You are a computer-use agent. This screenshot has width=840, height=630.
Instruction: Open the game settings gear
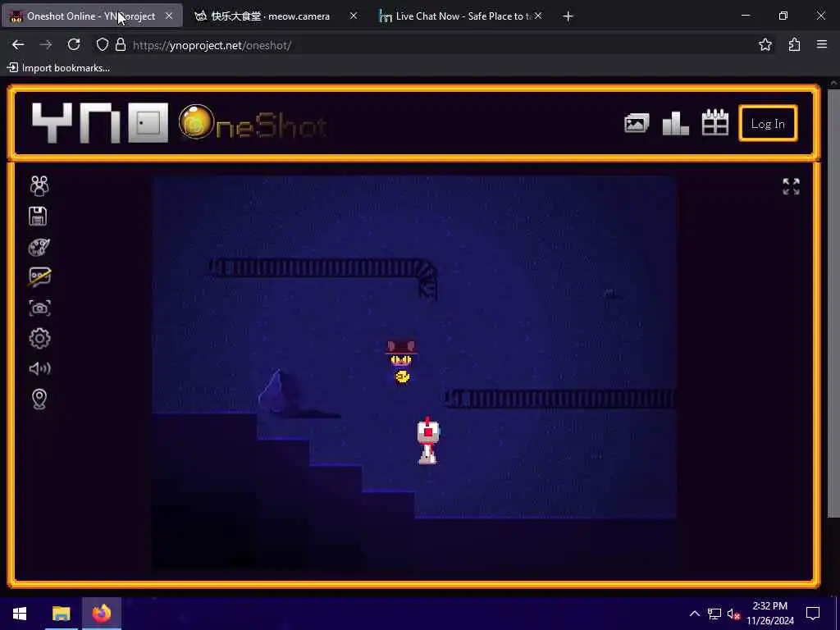[x=39, y=338]
